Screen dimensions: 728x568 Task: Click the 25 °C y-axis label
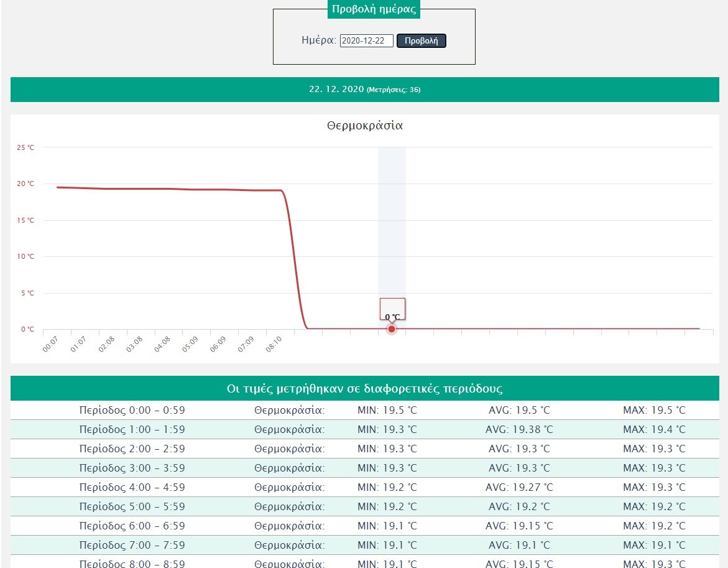[25, 147]
